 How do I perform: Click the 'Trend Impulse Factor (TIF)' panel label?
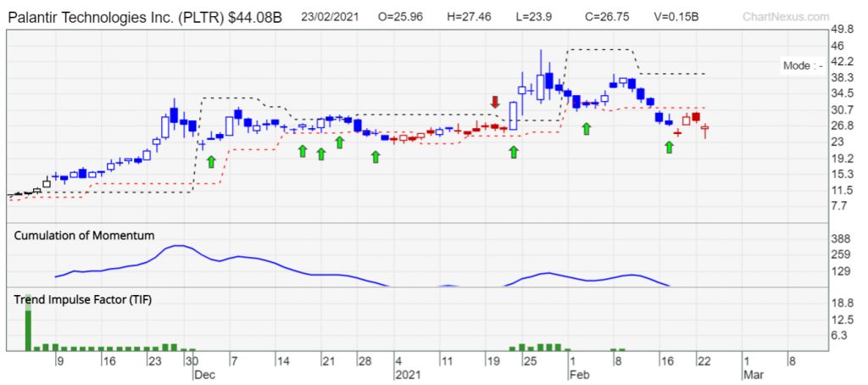pos(82,299)
